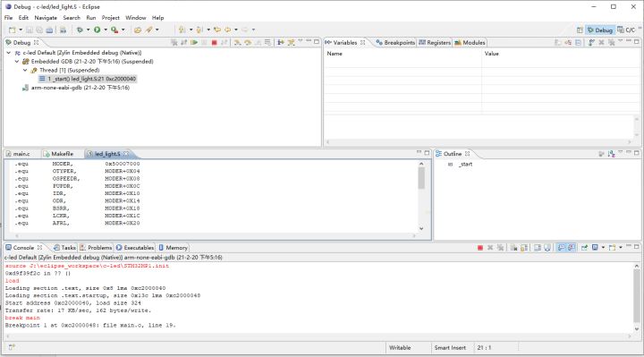Terminate console process with red square icon
This screenshot has width=644, height=357.
[x=480, y=247]
